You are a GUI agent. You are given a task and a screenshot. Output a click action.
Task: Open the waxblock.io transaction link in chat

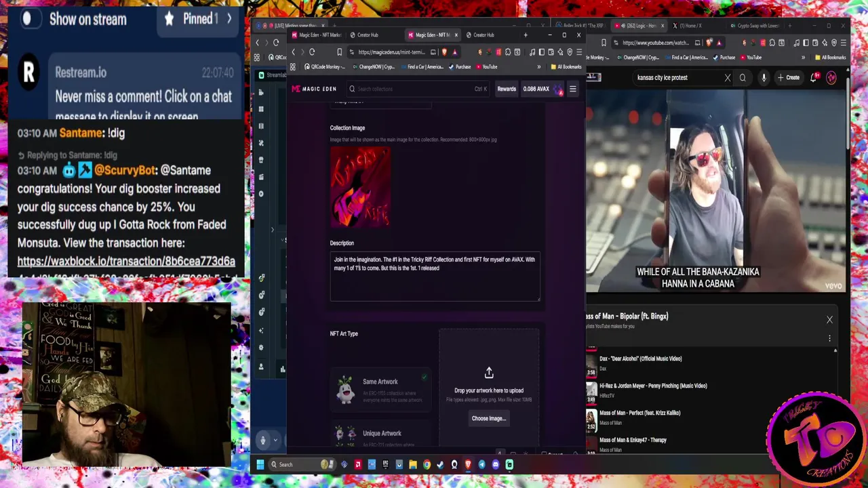click(x=126, y=261)
